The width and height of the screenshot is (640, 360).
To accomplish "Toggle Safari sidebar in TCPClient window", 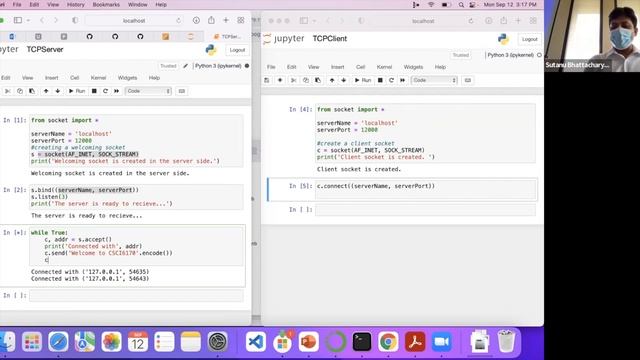I will [x=304, y=20].
